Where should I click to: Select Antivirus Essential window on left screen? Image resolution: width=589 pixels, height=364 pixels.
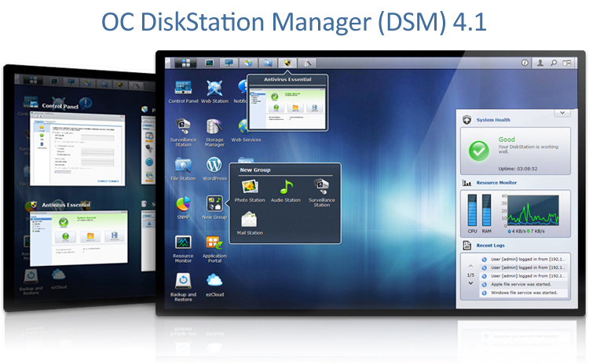coord(79,237)
